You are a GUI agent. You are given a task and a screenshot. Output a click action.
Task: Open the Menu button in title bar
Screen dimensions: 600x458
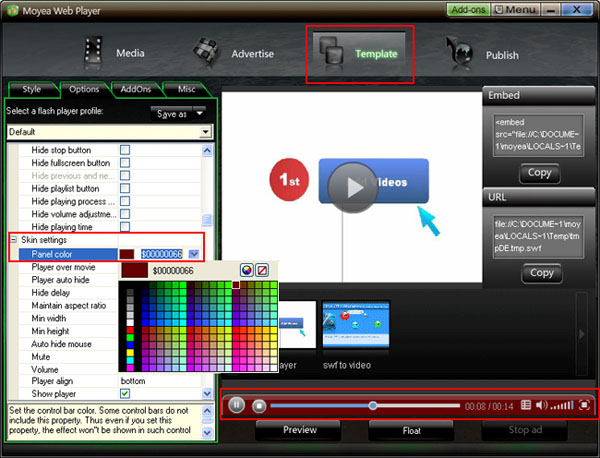pyautogui.click(x=515, y=10)
